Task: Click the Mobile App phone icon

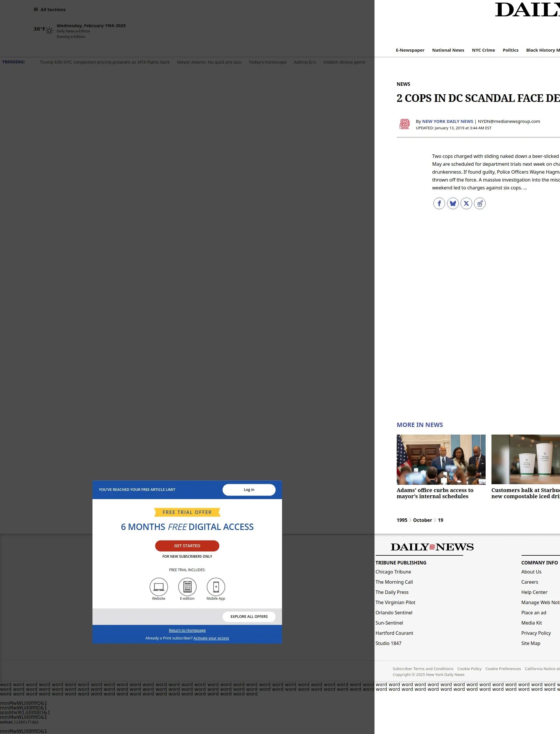Action: coord(216,587)
